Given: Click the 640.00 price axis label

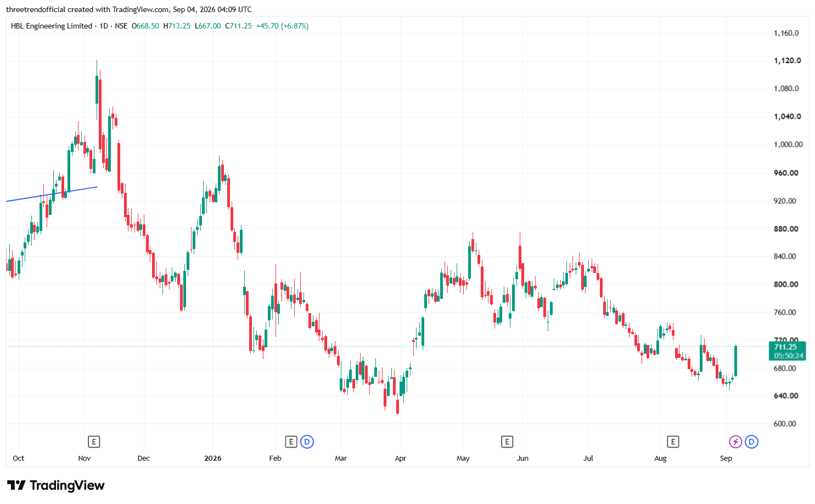Looking at the screenshot, I should (786, 395).
